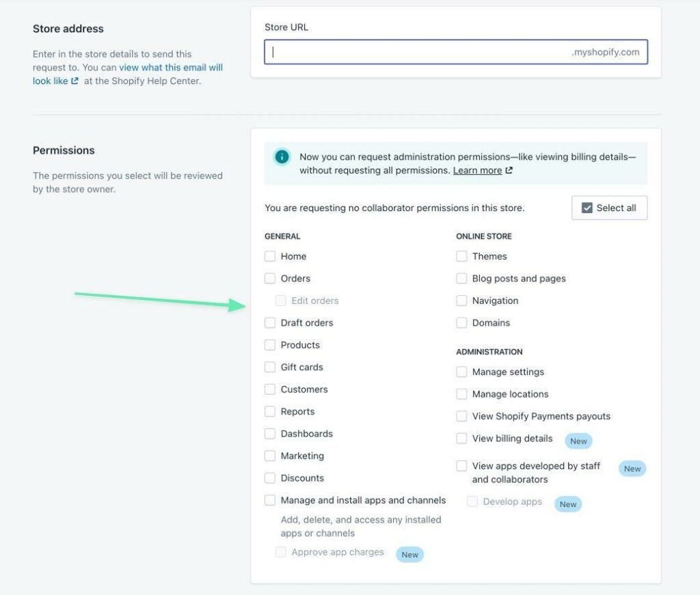Enable the Home permission checkbox
Image resolution: width=700 pixels, height=595 pixels.
click(270, 256)
